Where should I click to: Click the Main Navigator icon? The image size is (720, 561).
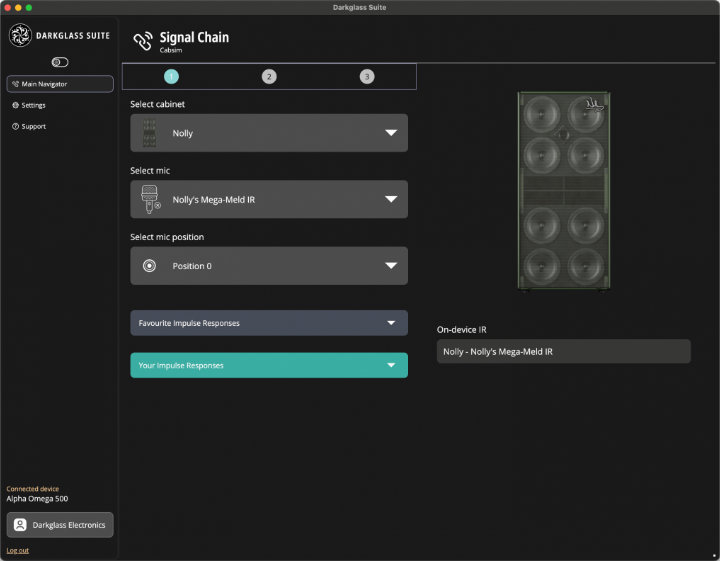tap(16, 84)
